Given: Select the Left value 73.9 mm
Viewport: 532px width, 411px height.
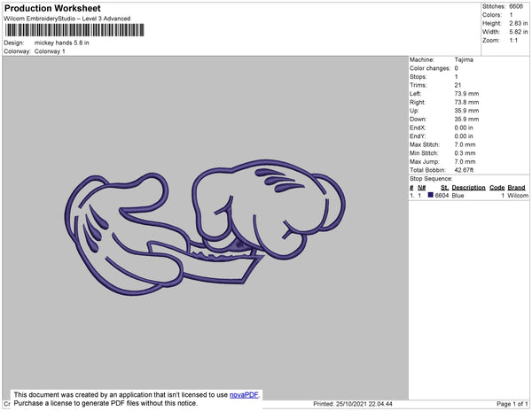Looking at the screenshot, I should tap(466, 94).
